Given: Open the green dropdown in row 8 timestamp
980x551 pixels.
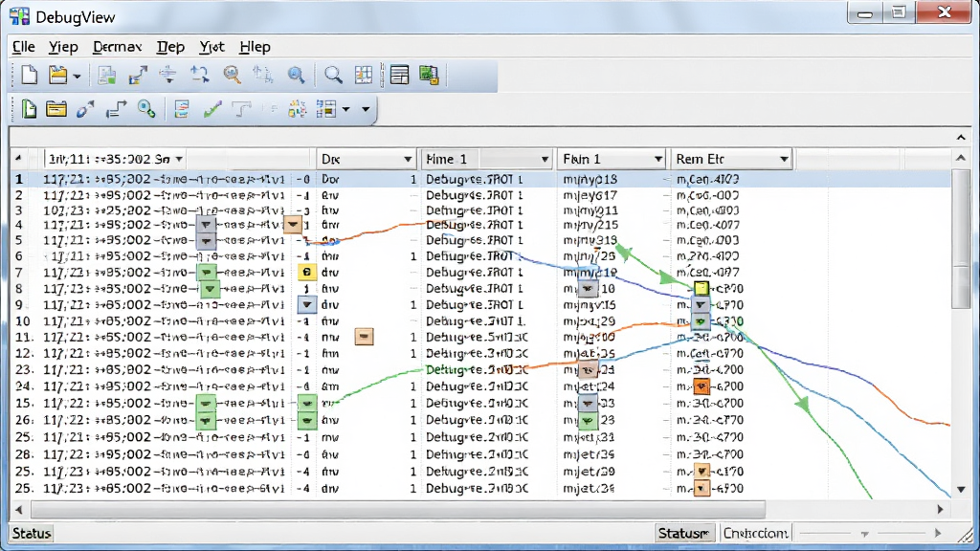Looking at the screenshot, I should coord(210,289).
